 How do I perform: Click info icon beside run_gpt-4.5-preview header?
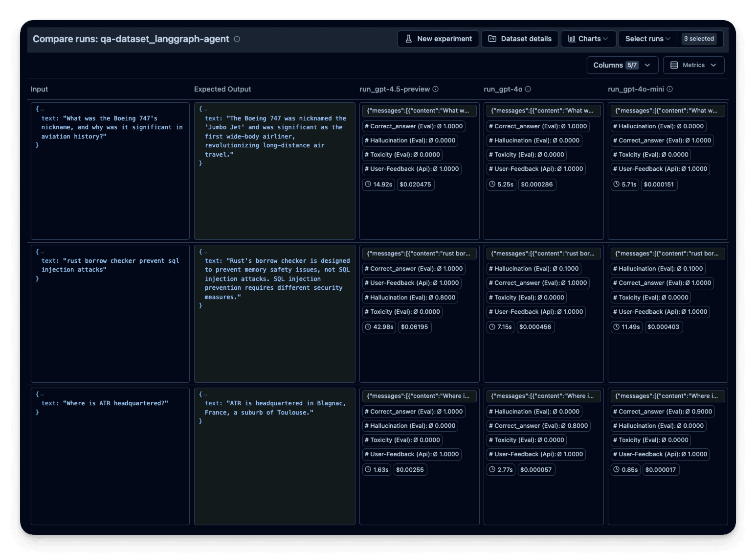tap(436, 89)
